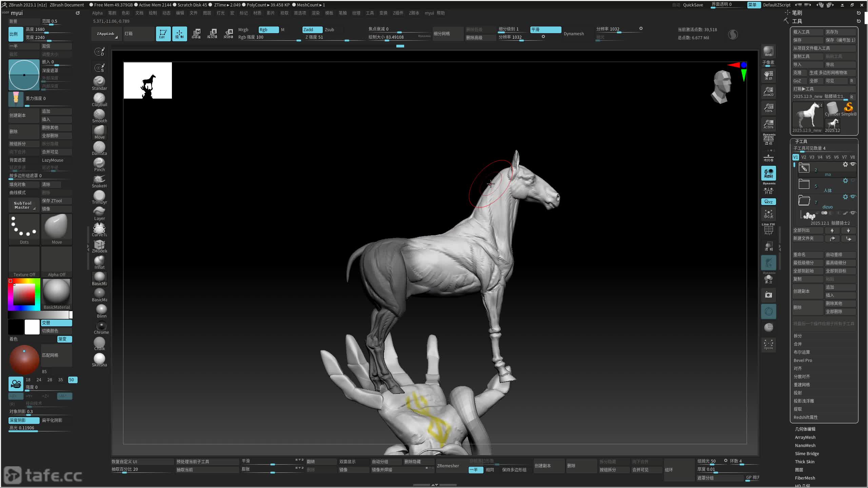Open the Alpha menu
Screen dimensions: 868x488
click(x=97, y=13)
